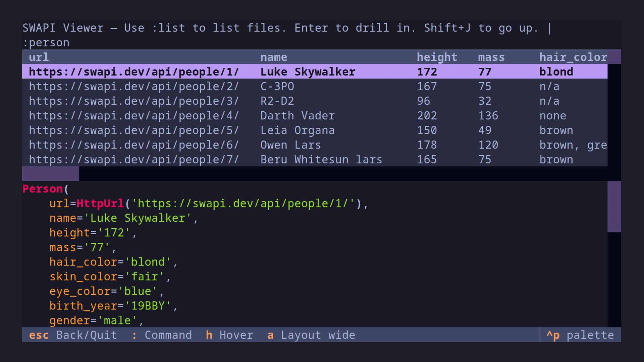Click the detail pane vertical scrollbar thumb

[x=614, y=206]
